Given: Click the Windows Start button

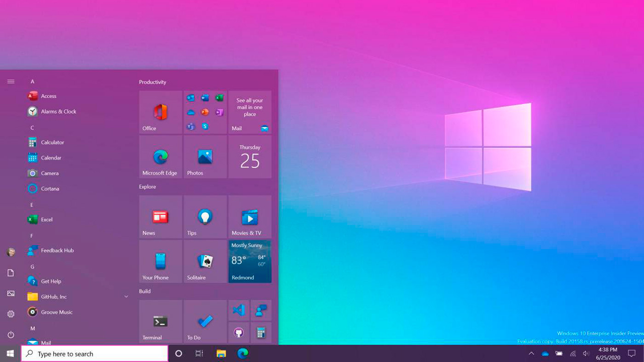Looking at the screenshot, I should 10,354.
